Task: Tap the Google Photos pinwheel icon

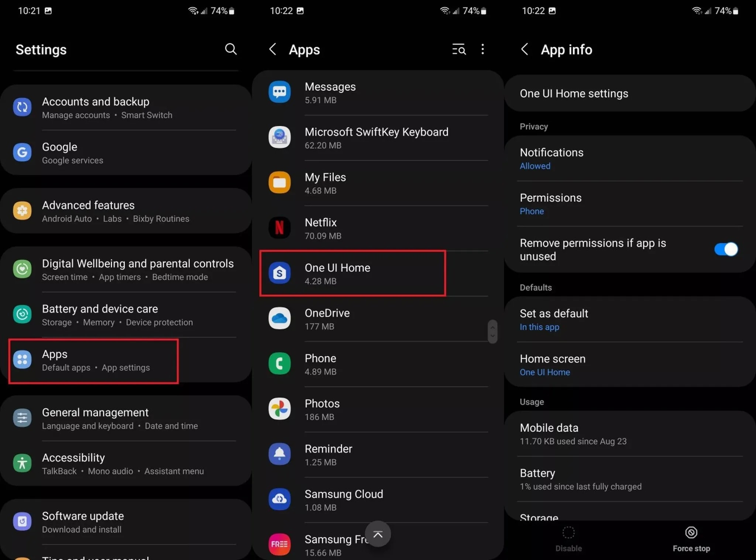Action: coord(279,409)
